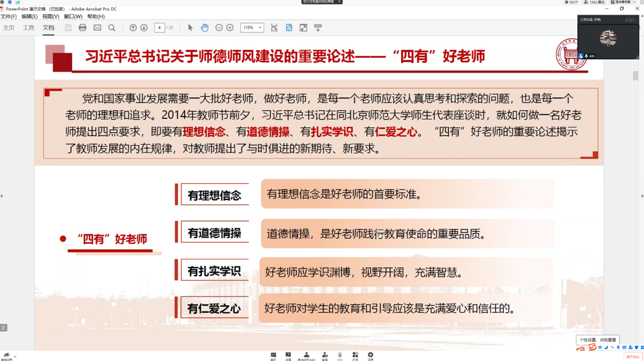
Task: Open the search magnifier tool
Action: 112,27
